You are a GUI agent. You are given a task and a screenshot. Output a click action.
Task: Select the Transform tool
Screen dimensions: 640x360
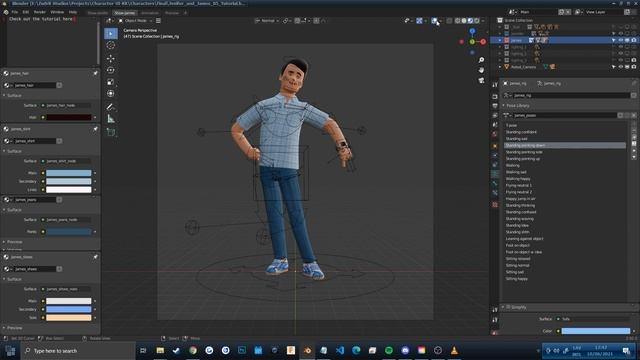tap(111, 94)
